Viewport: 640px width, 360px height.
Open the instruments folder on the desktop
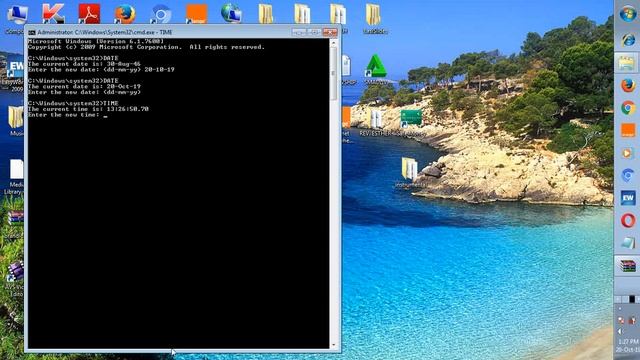(409, 169)
